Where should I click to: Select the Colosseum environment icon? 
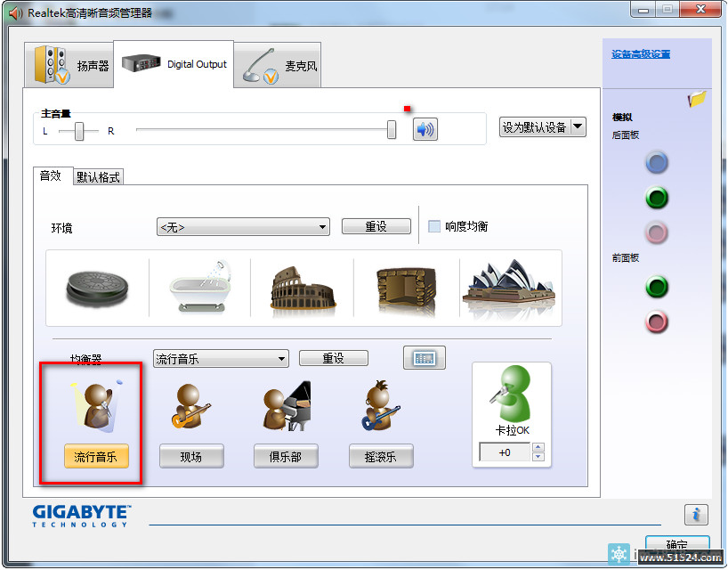[x=303, y=284]
